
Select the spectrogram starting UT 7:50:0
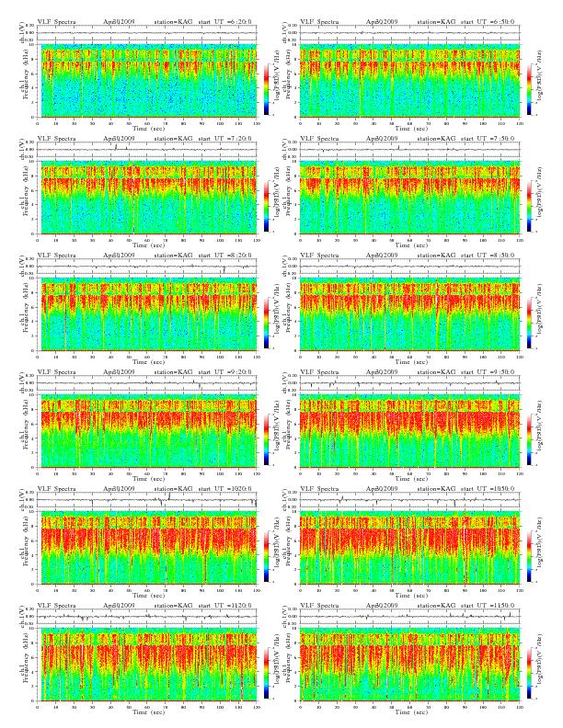tap(410, 198)
